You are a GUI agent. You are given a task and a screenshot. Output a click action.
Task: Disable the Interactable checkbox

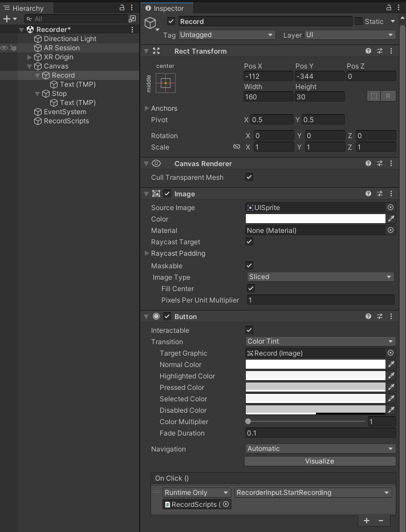pyautogui.click(x=249, y=330)
